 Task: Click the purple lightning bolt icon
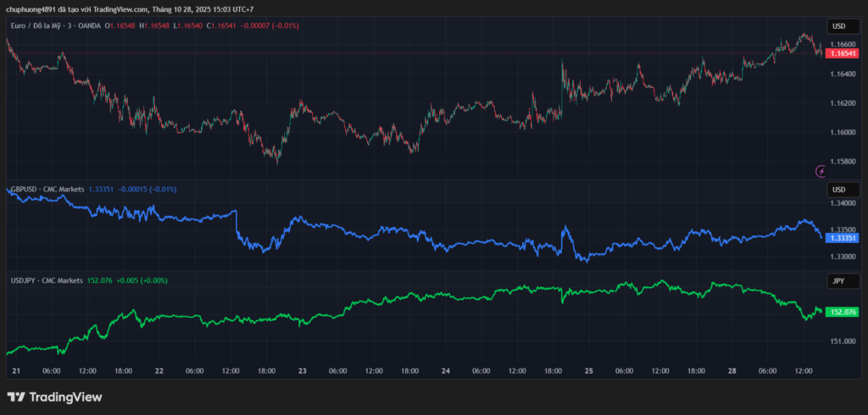820,171
